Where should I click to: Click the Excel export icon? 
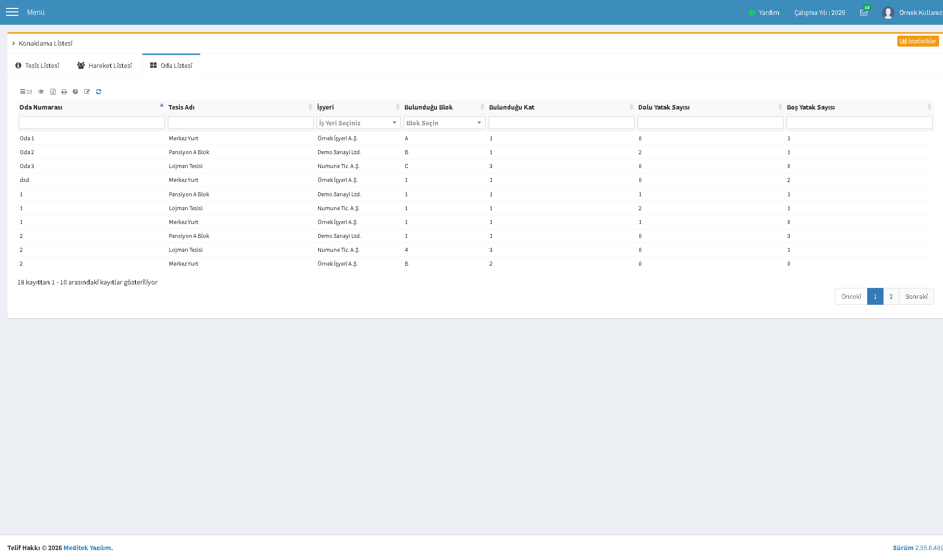[53, 92]
